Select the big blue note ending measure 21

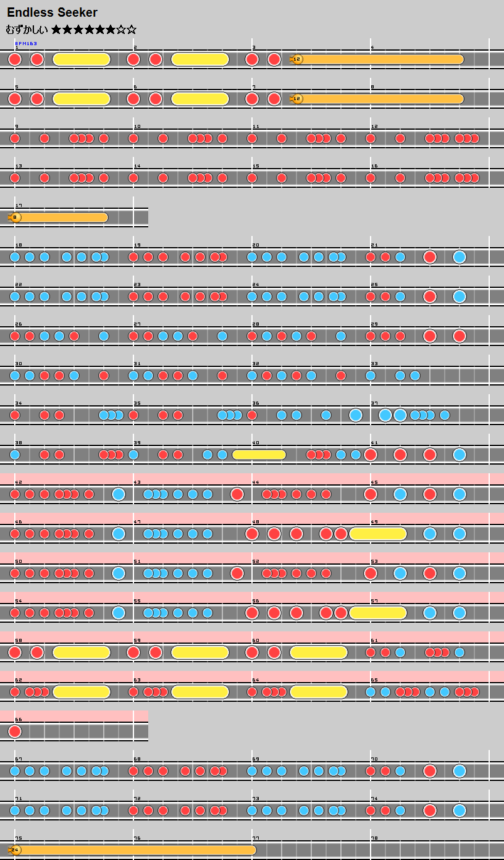[459, 257]
